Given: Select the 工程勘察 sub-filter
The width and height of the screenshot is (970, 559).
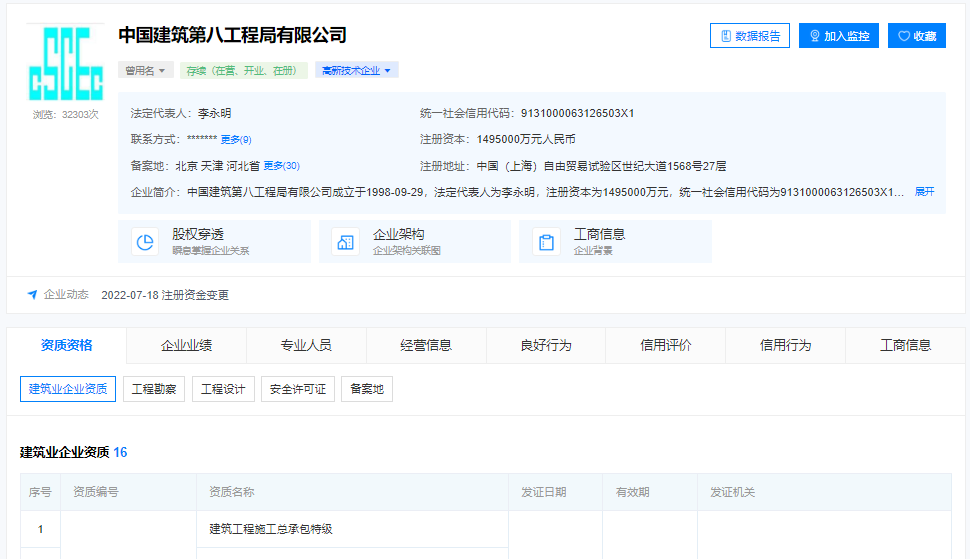Looking at the screenshot, I should click(x=154, y=389).
